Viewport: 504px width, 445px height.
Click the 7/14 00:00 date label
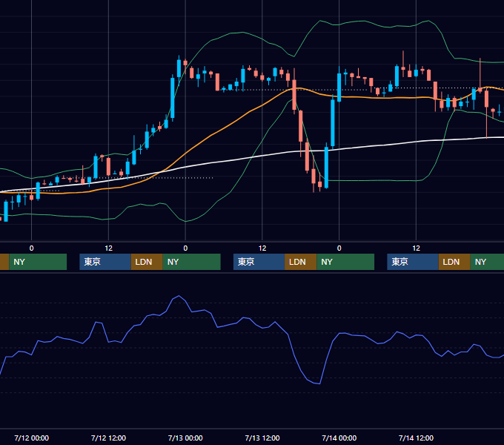[x=339, y=438]
